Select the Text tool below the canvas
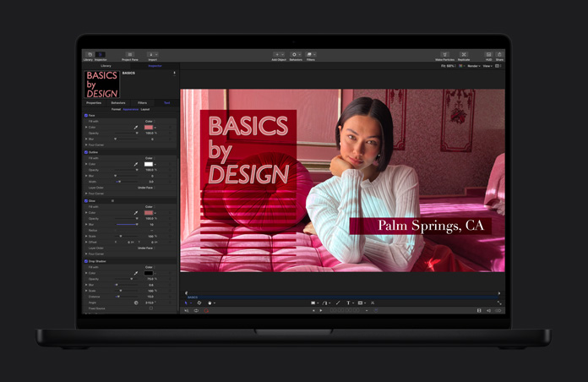 coord(348,303)
